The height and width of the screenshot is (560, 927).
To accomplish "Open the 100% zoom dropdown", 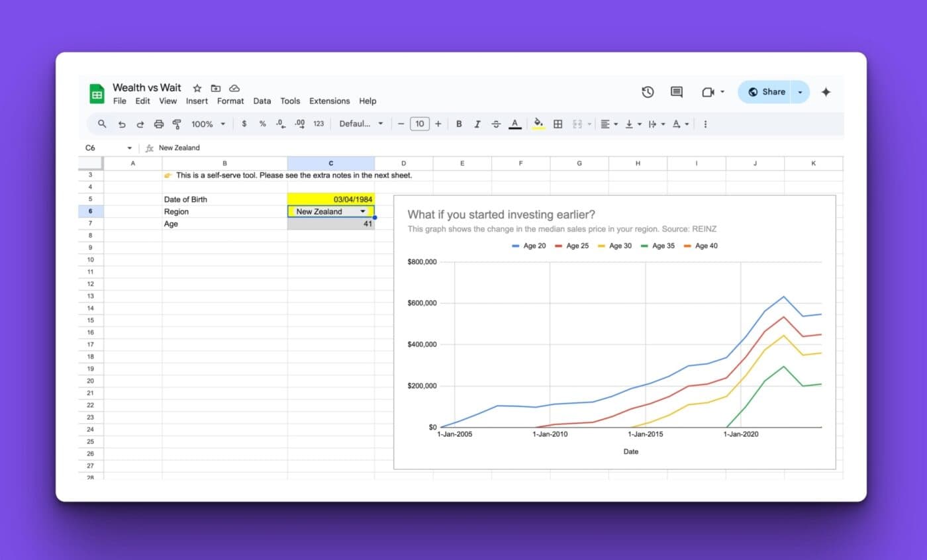I will pyautogui.click(x=208, y=124).
